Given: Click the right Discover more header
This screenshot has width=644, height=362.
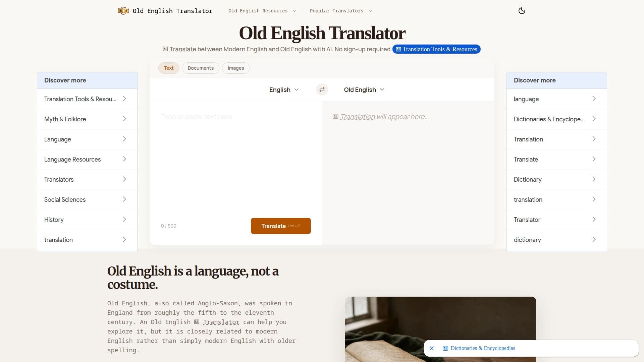Looking at the screenshot, I should [x=557, y=80].
